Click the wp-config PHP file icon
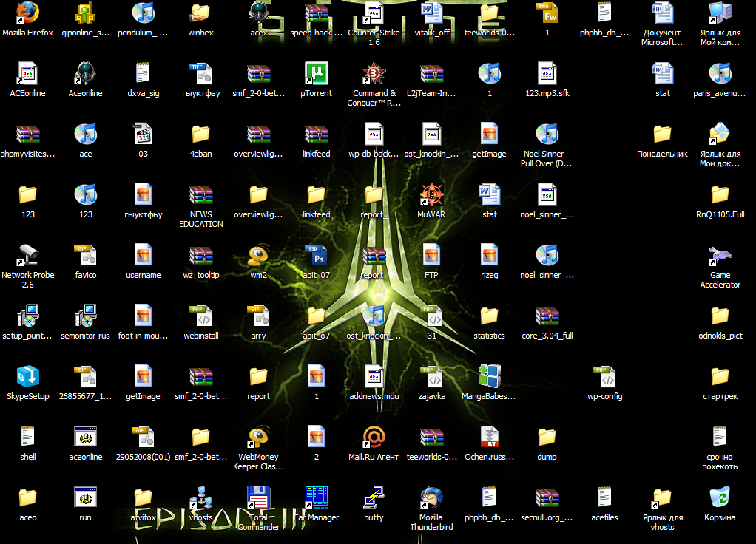This screenshot has height=544, width=756. [604, 376]
